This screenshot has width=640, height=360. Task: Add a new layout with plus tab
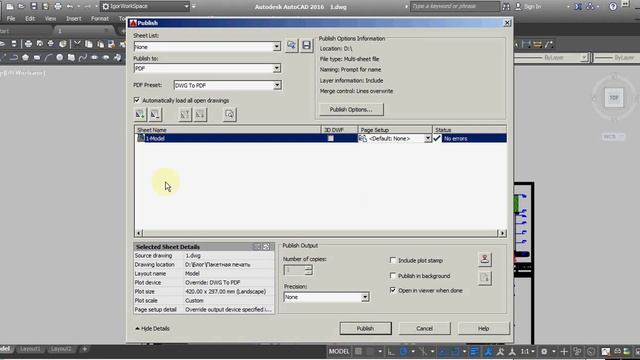pyautogui.click(x=84, y=349)
